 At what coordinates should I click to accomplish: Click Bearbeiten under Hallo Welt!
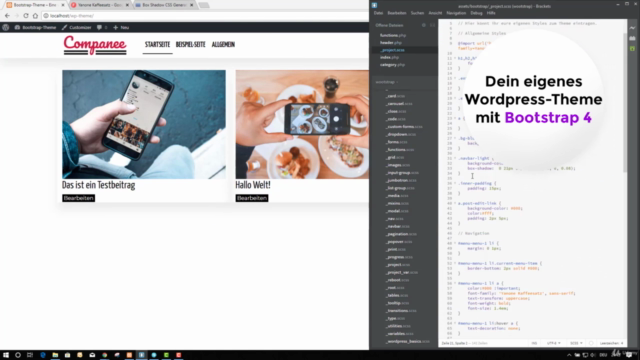[252, 198]
